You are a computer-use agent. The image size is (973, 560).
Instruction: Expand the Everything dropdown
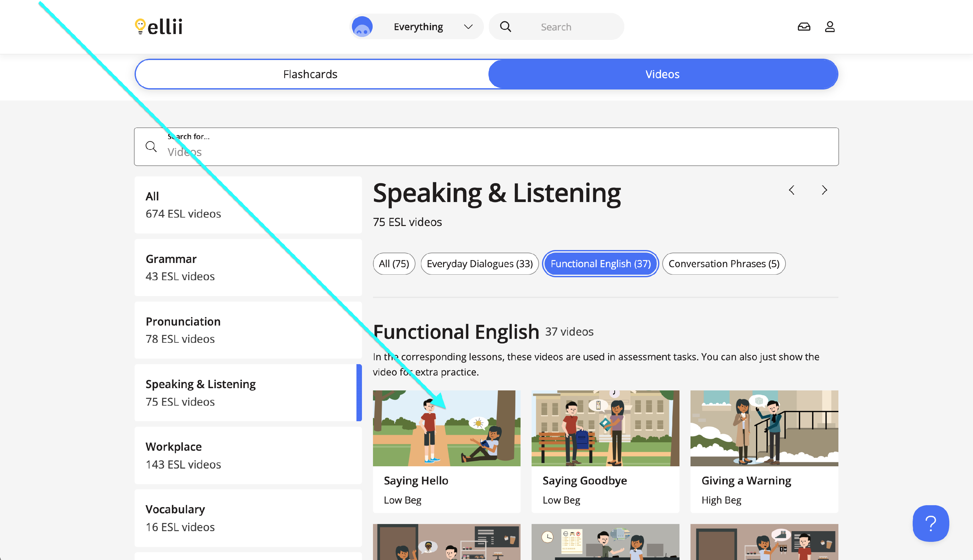(468, 27)
